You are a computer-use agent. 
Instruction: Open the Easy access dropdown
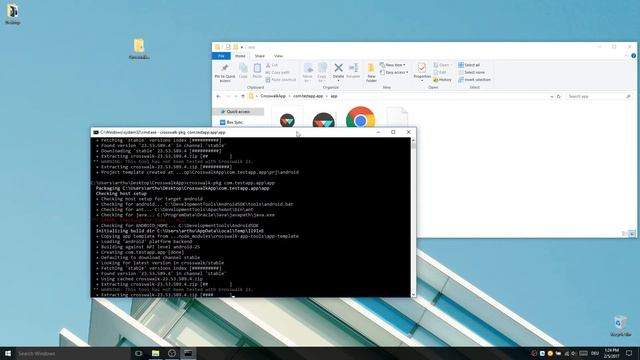394,72
